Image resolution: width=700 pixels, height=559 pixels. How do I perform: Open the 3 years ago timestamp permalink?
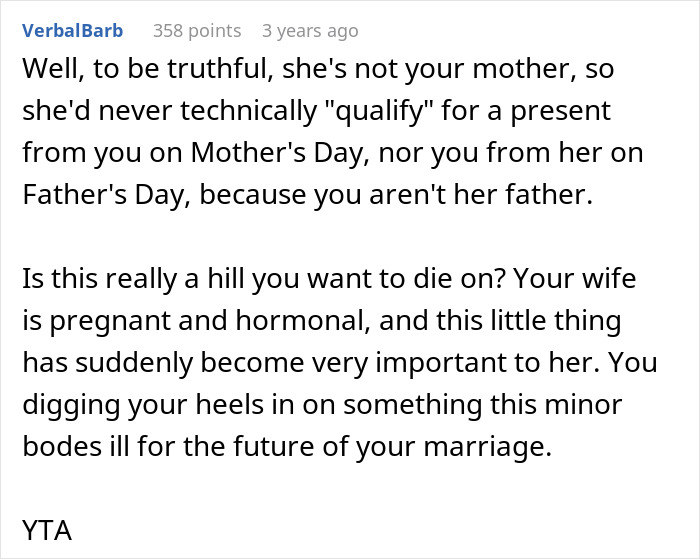(x=310, y=31)
